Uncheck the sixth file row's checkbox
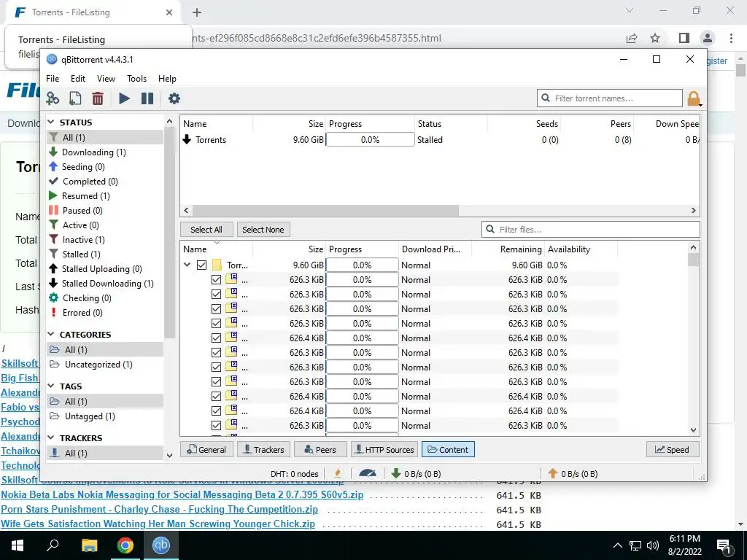 pos(216,353)
